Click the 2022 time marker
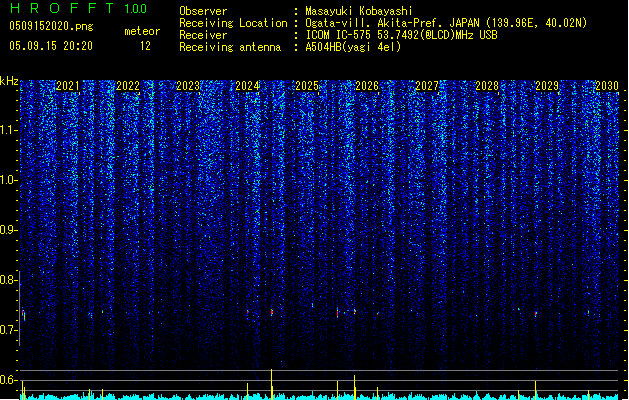The height and width of the screenshot is (400, 629). 128,86
